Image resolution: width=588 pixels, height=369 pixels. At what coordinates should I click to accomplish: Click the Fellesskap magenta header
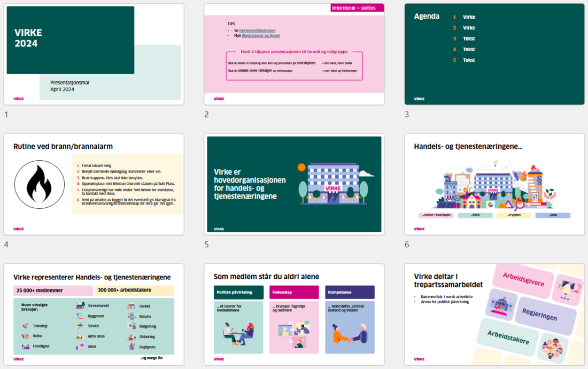point(294,292)
